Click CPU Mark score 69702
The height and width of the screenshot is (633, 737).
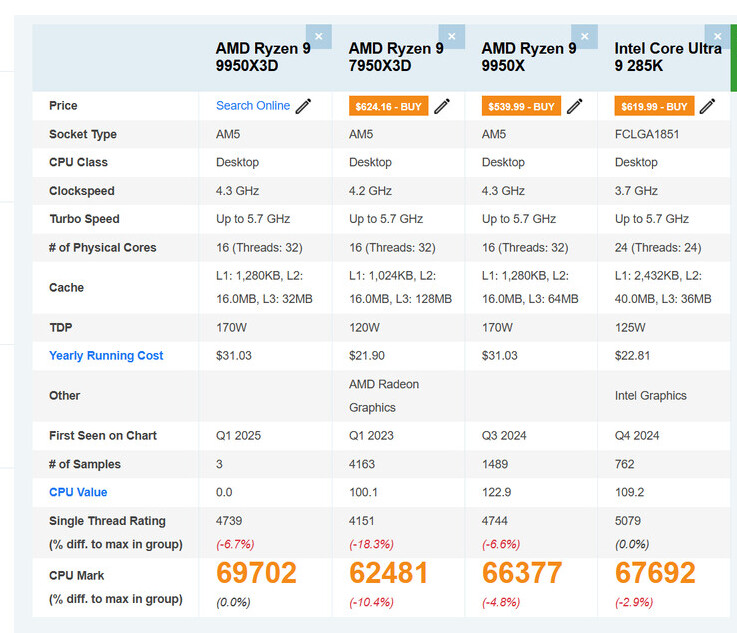[x=256, y=573]
